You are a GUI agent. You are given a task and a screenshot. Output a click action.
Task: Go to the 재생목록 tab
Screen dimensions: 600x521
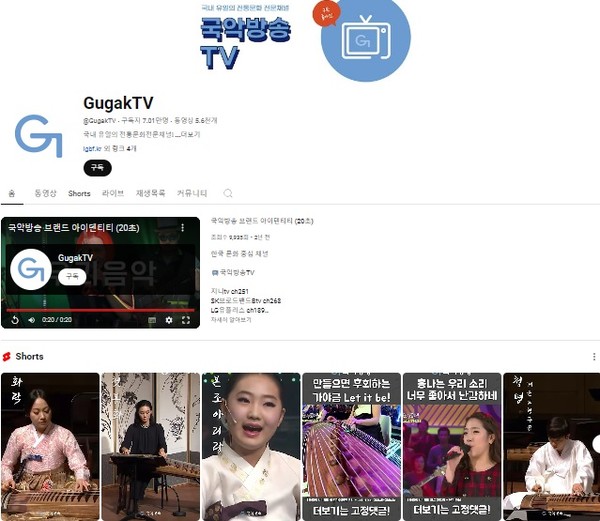click(150, 193)
